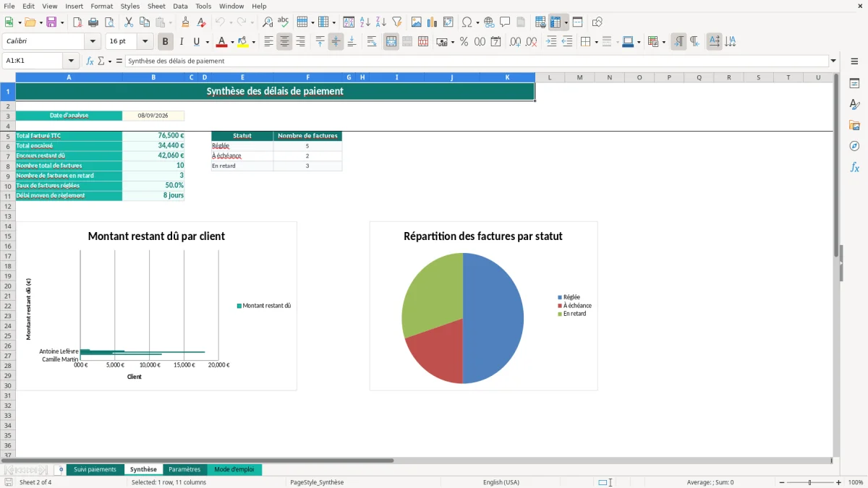Open the Format menu
The height and width of the screenshot is (488, 868).
coord(101,6)
